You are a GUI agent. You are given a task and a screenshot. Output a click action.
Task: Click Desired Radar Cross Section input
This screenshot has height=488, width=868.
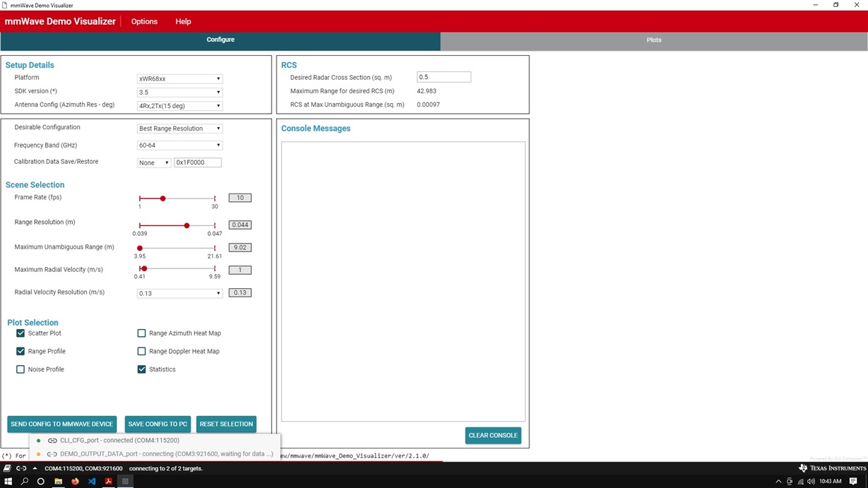click(x=444, y=77)
